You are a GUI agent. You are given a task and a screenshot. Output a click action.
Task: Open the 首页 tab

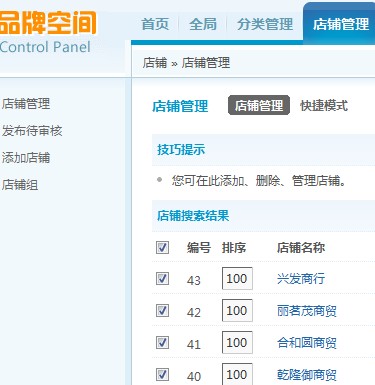[155, 24]
